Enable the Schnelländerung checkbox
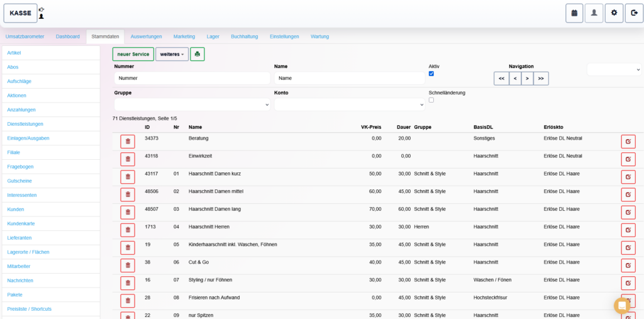 pyautogui.click(x=431, y=100)
